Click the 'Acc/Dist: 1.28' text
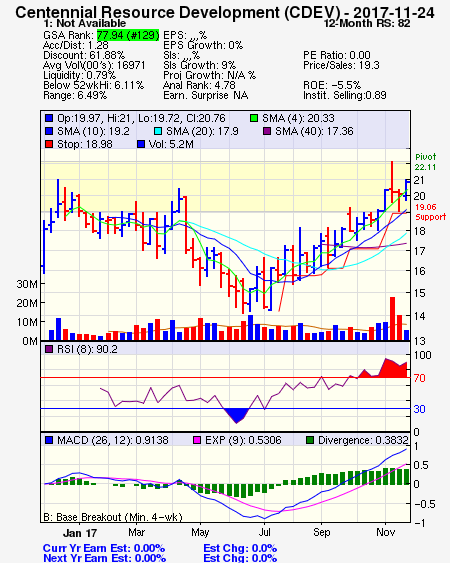This screenshot has height=563, width=450. [76, 45]
